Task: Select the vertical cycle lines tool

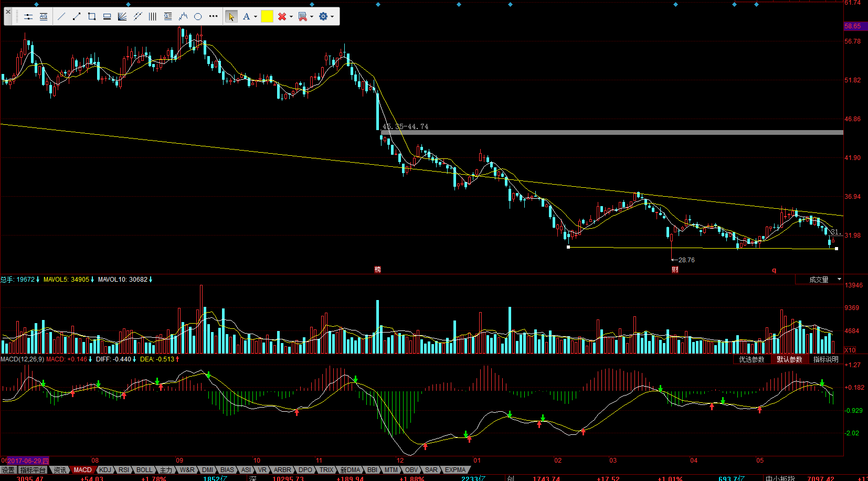Action: [x=153, y=17]
